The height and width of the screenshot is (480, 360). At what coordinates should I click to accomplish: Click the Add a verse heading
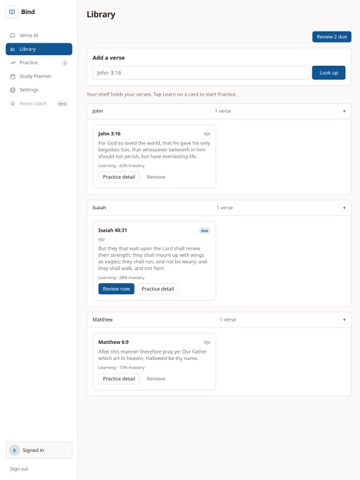pyautogui.click(x=109, y=58)
